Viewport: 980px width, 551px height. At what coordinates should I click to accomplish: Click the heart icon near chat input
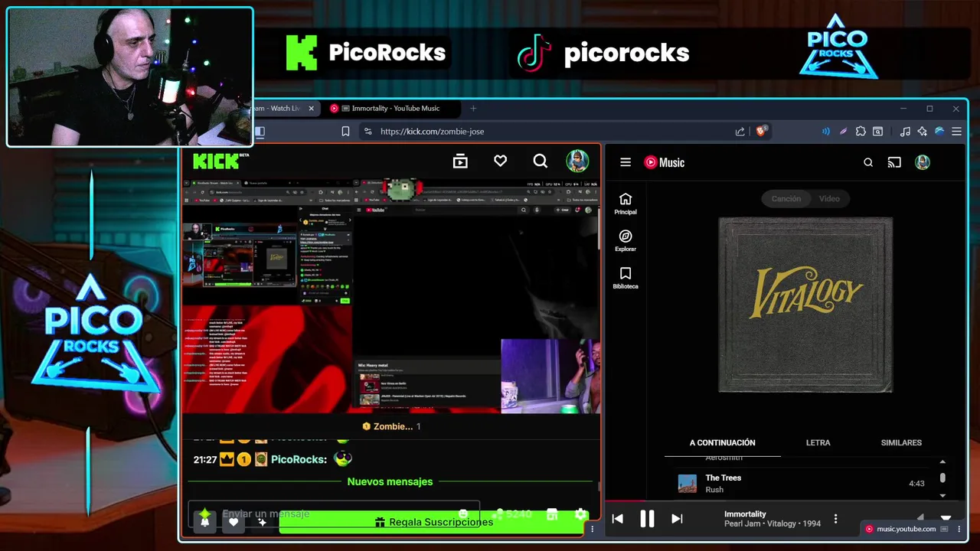[234, 521]
